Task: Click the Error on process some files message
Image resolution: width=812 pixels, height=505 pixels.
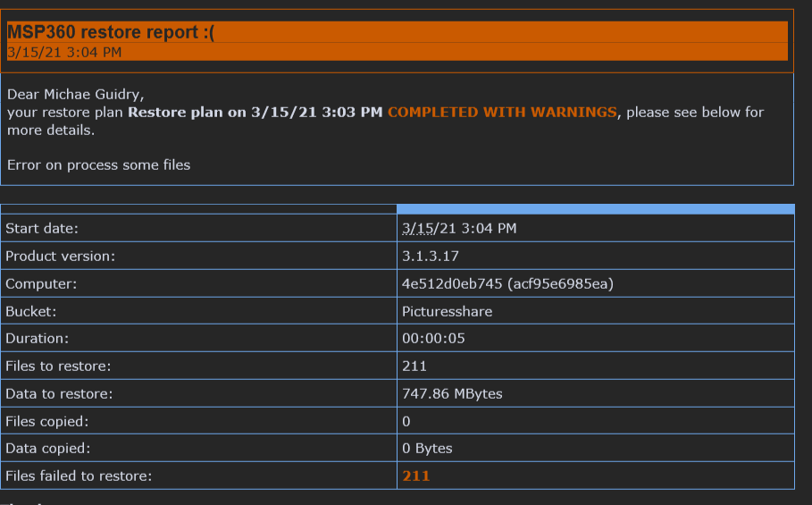Action: pos(98,165)
